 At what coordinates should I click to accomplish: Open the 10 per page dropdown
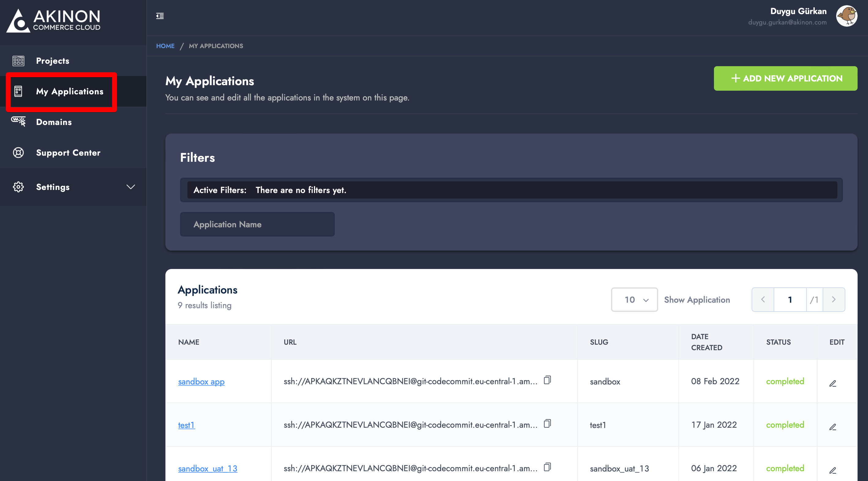click(x=634, y=300)
